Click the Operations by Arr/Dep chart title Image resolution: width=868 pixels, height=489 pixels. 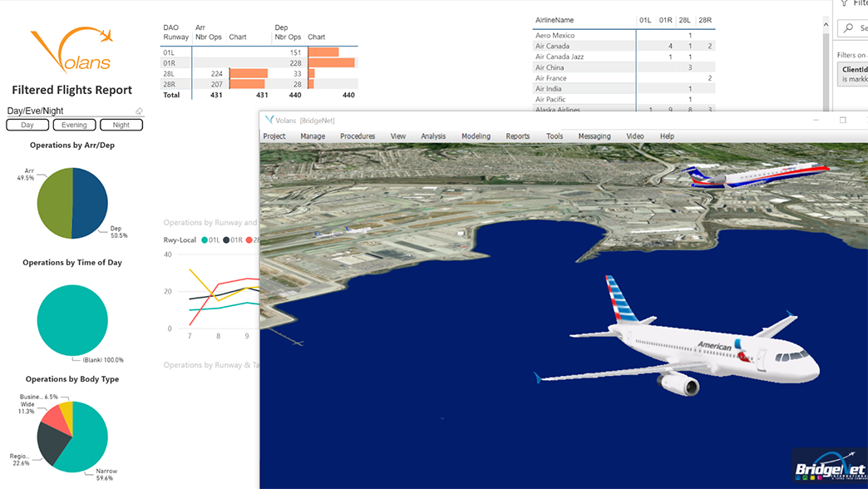(x=72, y=145)
